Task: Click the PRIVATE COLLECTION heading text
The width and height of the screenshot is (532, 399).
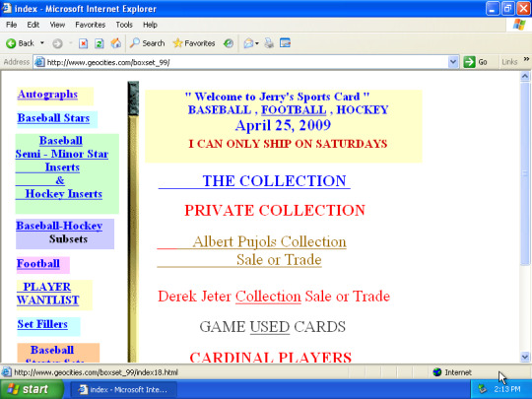Action: click(275, 210)
